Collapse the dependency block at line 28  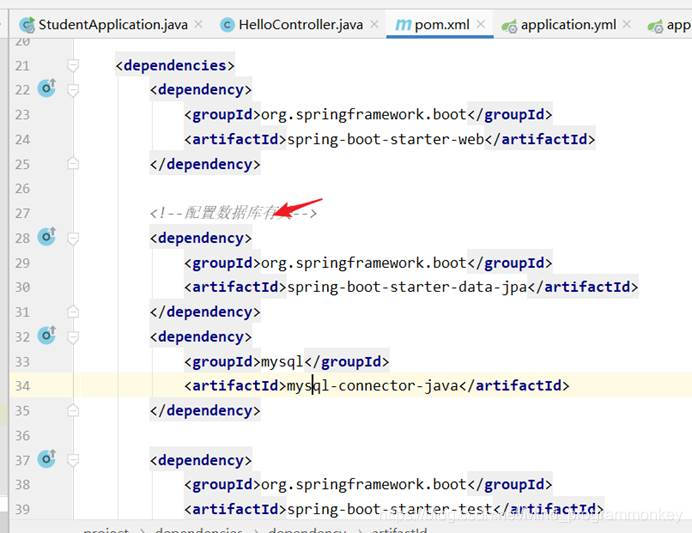pyautogui.click(x=73, y=238)
